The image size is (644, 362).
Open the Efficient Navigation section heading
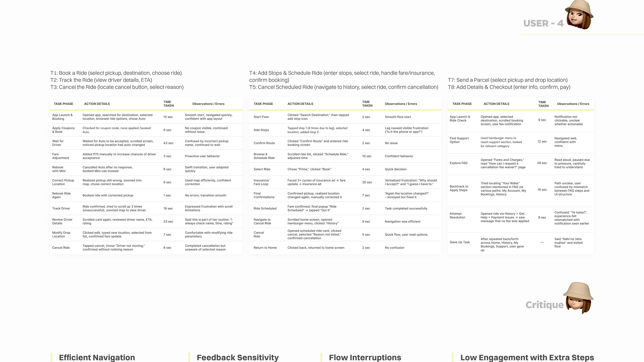[97, 357]
